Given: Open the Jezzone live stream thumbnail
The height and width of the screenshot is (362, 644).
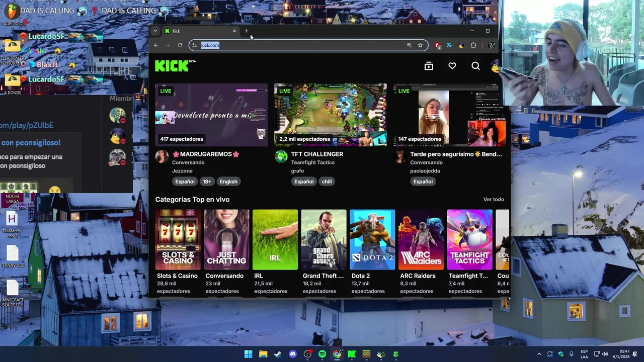Looking at the screenshot, I should [211, 115].
